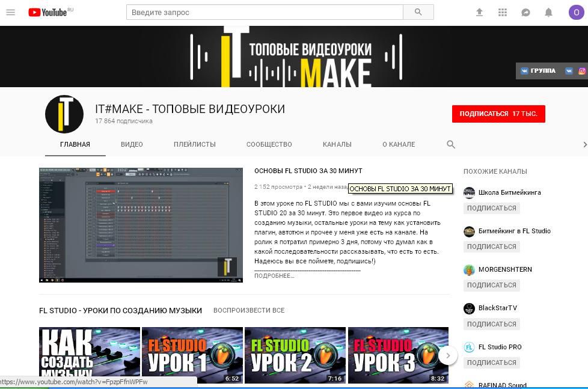Click the Введите запрос search field
The width and height of the screenshot is (588, 389).
265,12
